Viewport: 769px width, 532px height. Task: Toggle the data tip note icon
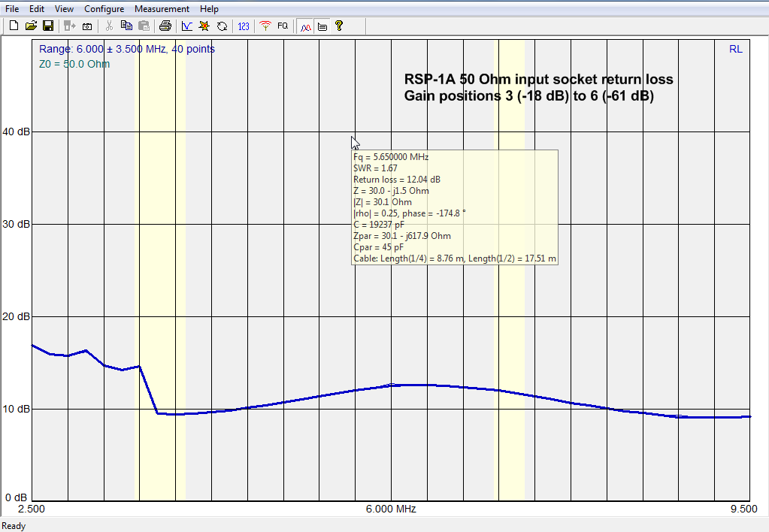pyautogui.click(x=322, y=26)
